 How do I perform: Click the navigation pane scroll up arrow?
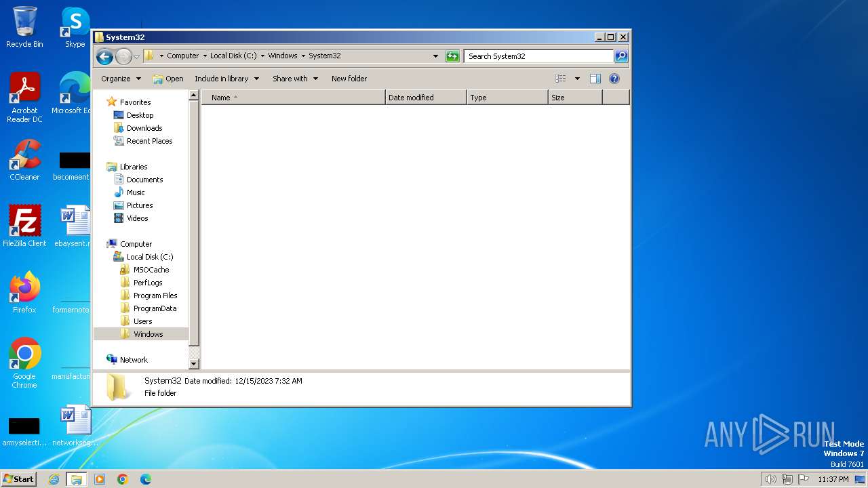click(x=194, y=96)
